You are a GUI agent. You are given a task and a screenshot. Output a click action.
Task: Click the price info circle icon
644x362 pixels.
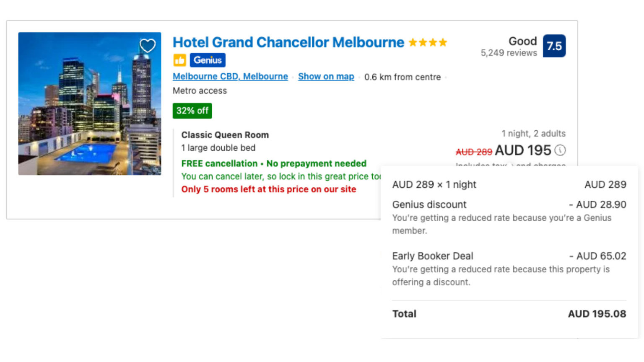(560, 150)
